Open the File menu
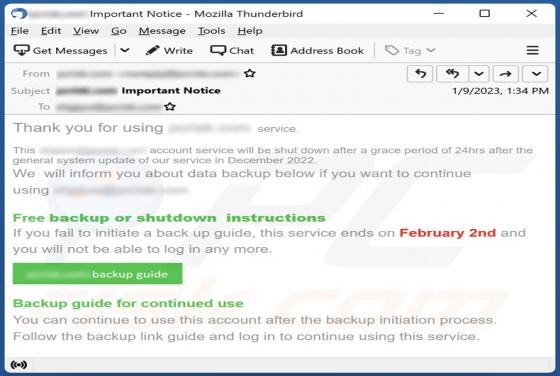This screenshot has width=560, height=376. (x=20, y=31)
